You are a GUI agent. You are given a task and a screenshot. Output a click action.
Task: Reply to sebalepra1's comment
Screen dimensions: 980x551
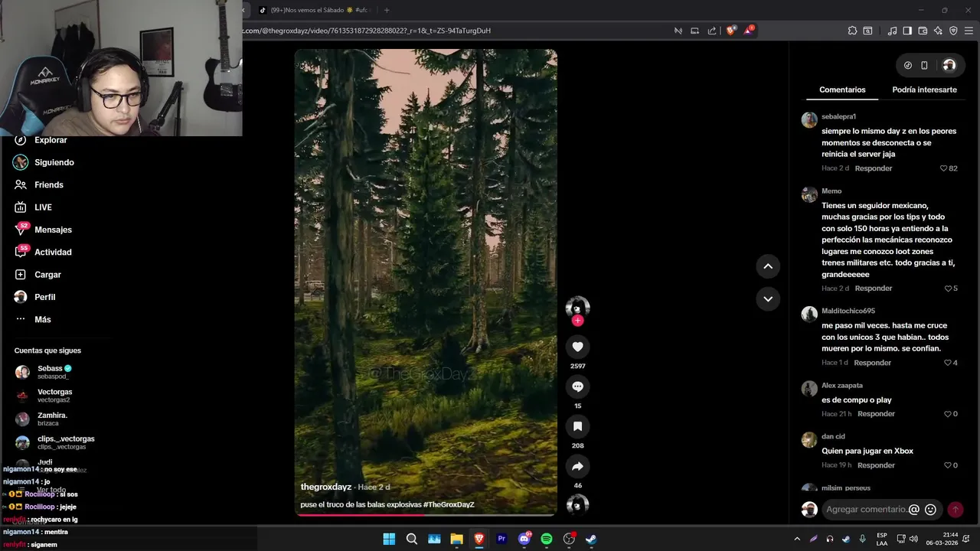tap(874, 168)
